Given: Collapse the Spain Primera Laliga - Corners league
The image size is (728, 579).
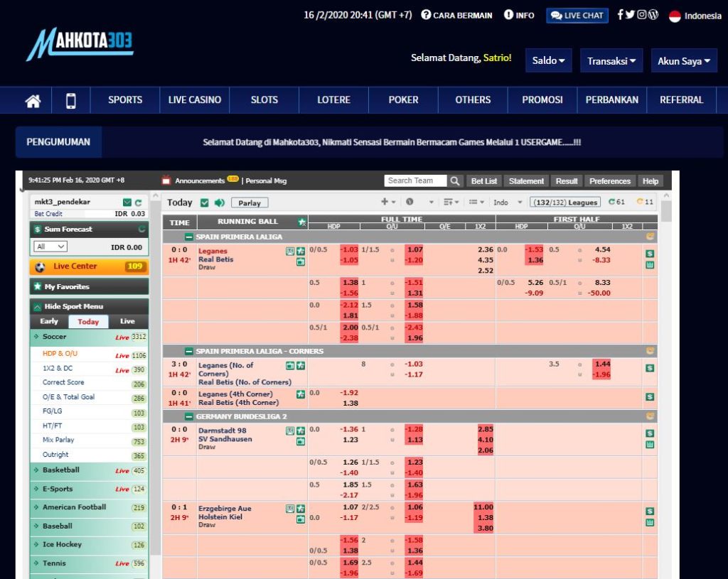Looking at the screenshot, I should [189, 351].
